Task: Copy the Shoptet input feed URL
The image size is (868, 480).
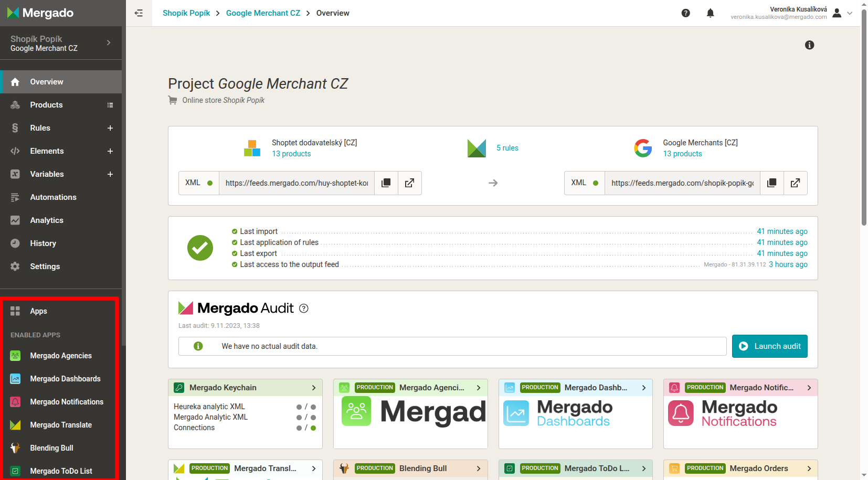Action: pyautogui.click(x=386, y=183)
